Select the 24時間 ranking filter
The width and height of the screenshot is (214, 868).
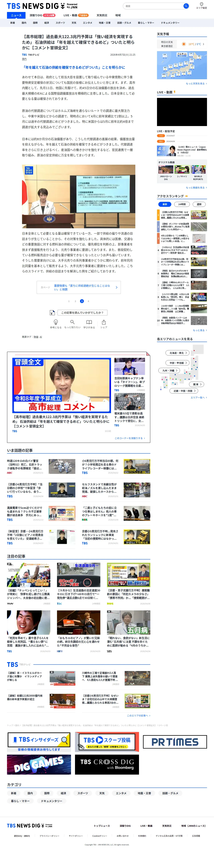click(182, 204)
